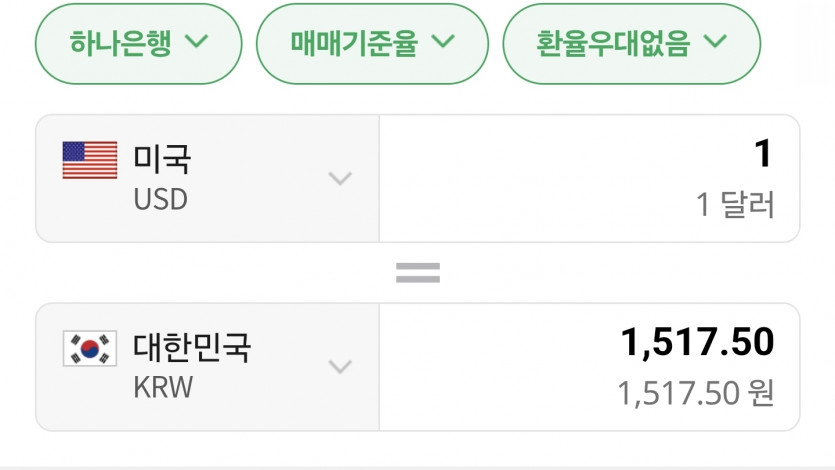Open the 환율우대없음 preferential rate dropdown
This screenshot has height=470, width=835.
631,42
